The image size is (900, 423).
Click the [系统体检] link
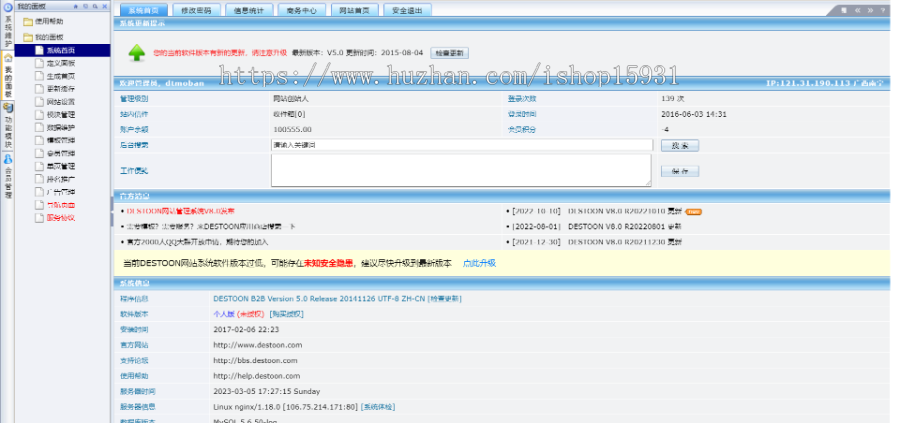[x=378, y=407]
